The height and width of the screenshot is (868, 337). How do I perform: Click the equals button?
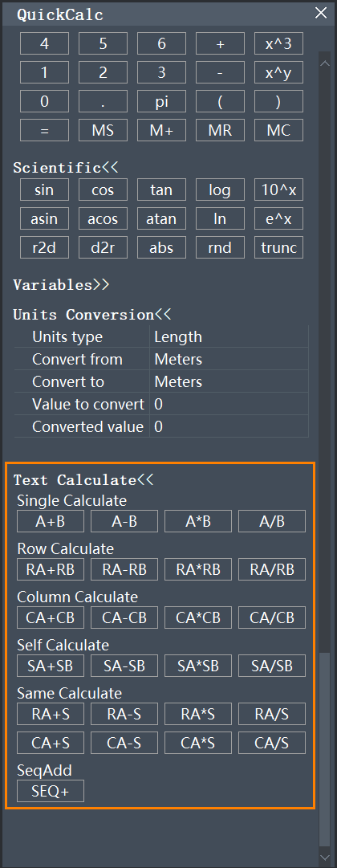click(44, 130)
